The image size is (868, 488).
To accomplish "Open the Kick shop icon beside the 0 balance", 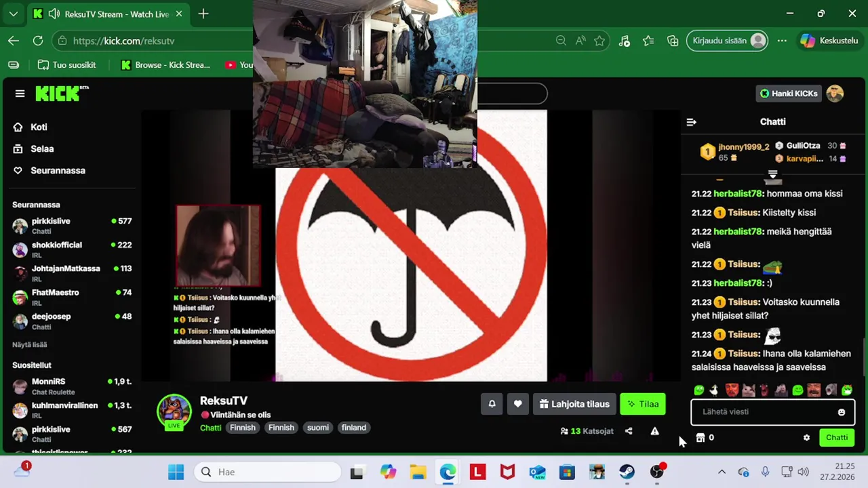I will coord(701,438).
